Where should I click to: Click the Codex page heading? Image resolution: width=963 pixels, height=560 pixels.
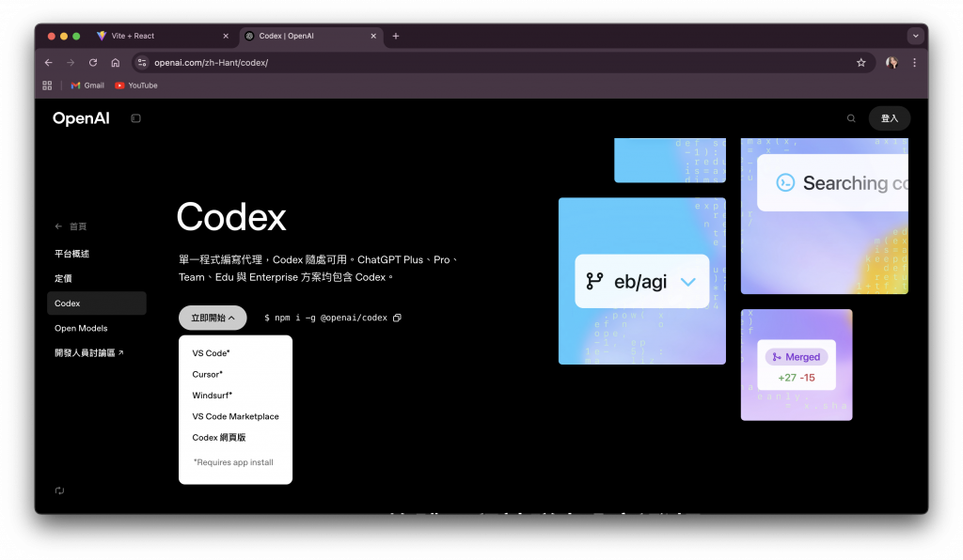pyautogui.click(x=231, y=216)
